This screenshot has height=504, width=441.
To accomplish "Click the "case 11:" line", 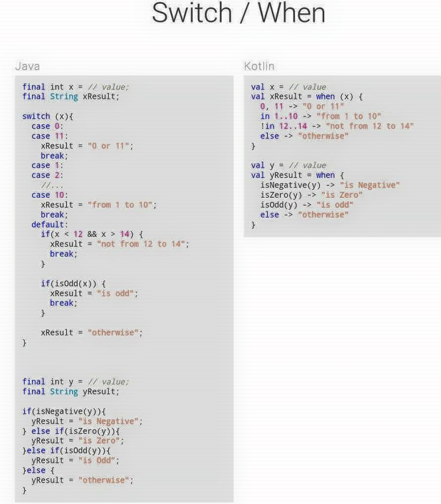I will click(49, 136).
